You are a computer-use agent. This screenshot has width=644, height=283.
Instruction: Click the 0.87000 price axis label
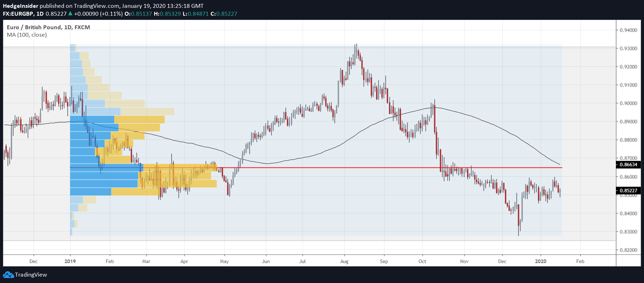[x=628, y=158]
